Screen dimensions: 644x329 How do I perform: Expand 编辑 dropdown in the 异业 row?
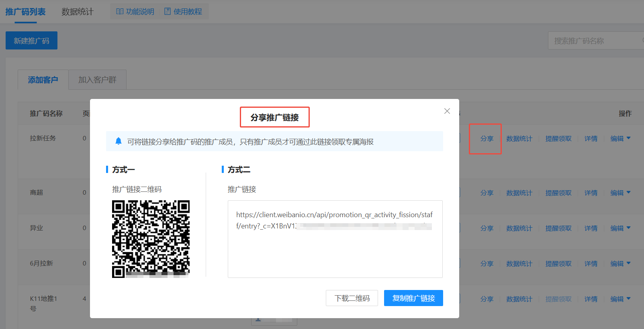click(x=621, y=228)
